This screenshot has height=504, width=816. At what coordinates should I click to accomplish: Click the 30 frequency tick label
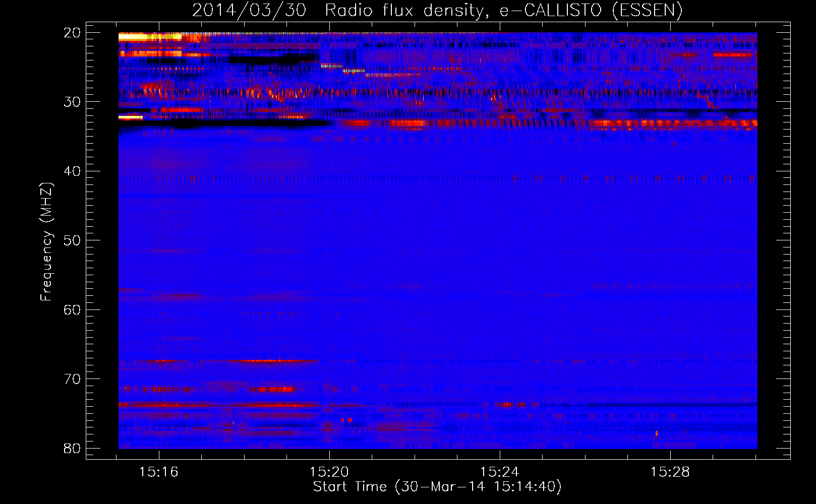coord(72,102)
